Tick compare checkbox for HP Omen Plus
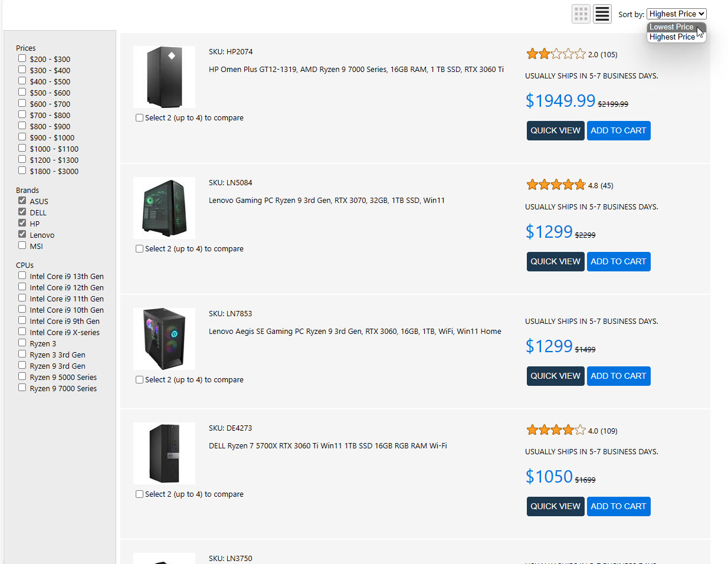This screenshot has width=728, height=564. tap(140, 118)
